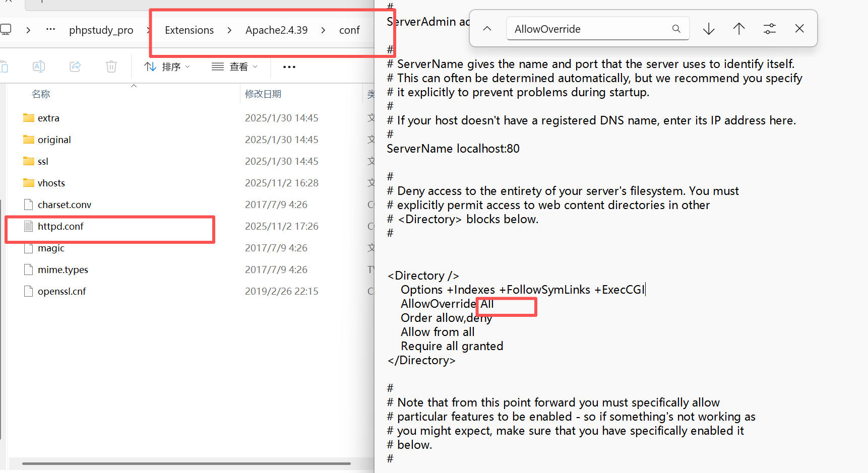Click the Explorer horizontal scrollbar
Image resolution: width=868 pixels, height=473 pixels.
coord(187,463)
